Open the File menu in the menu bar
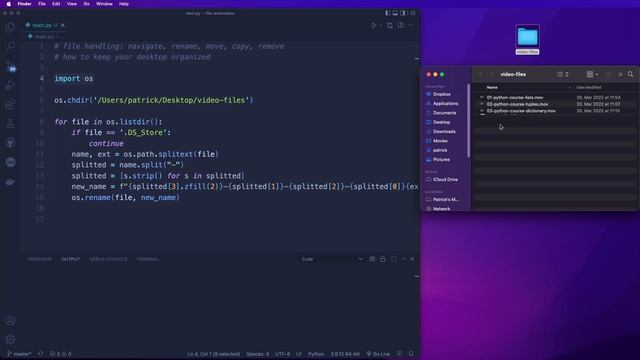This screenshot has height=360, width=640. (x=42, y=4)
